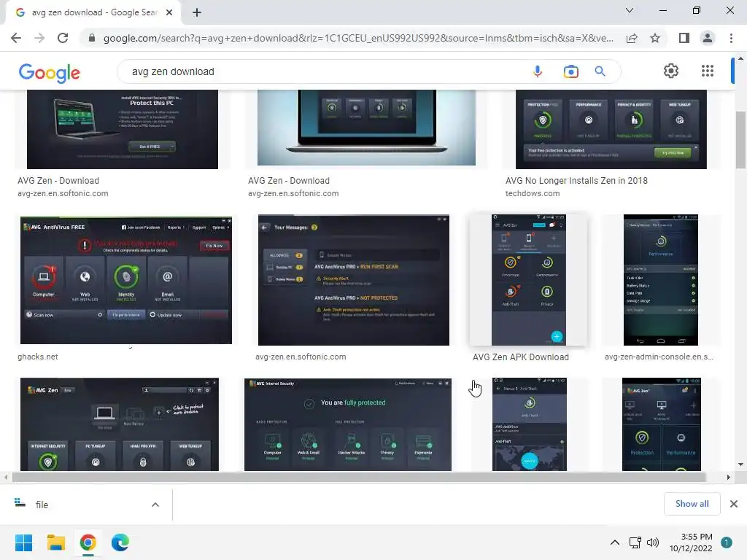Open the Chrome side panel

pos(684,38)
